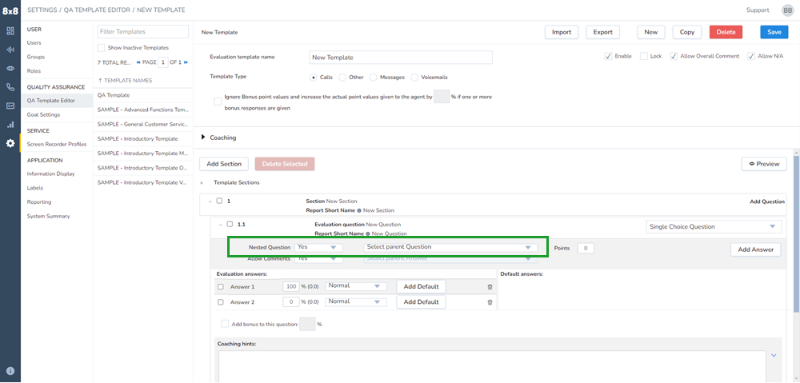The image size is (800, 383).
Task: Open Answer 2 Normal dropdown
Action: (356, 302)
